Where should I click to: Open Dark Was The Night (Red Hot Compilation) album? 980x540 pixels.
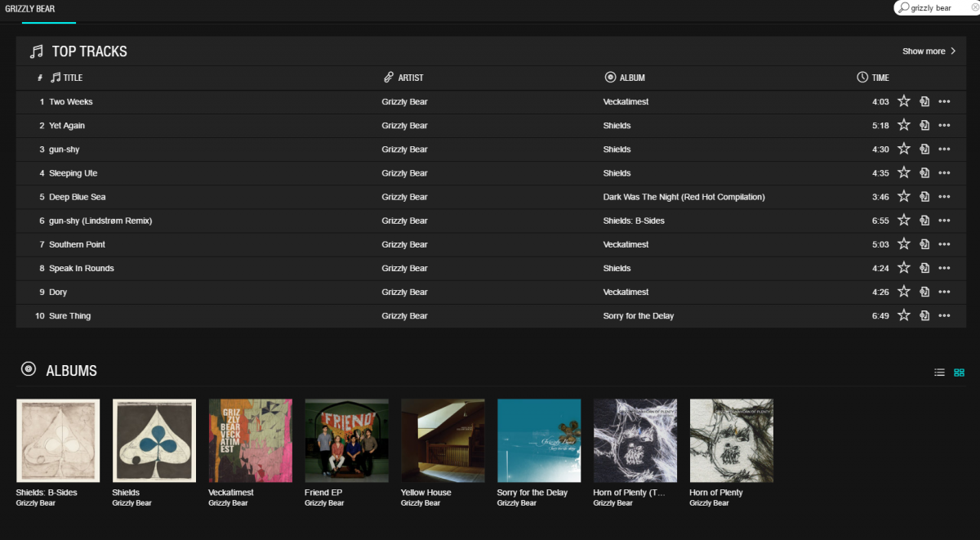pos(684,196)
